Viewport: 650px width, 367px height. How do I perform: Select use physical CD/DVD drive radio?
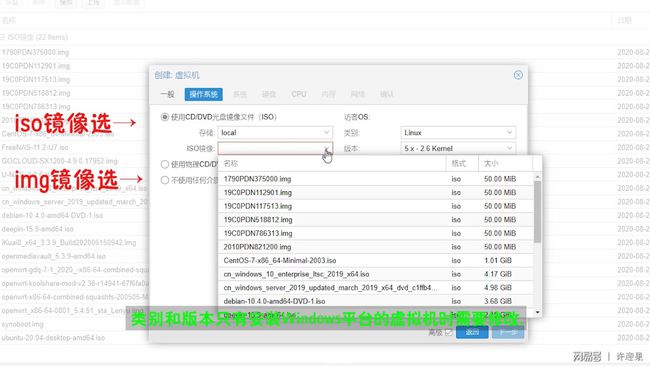(x=165, y=165)
